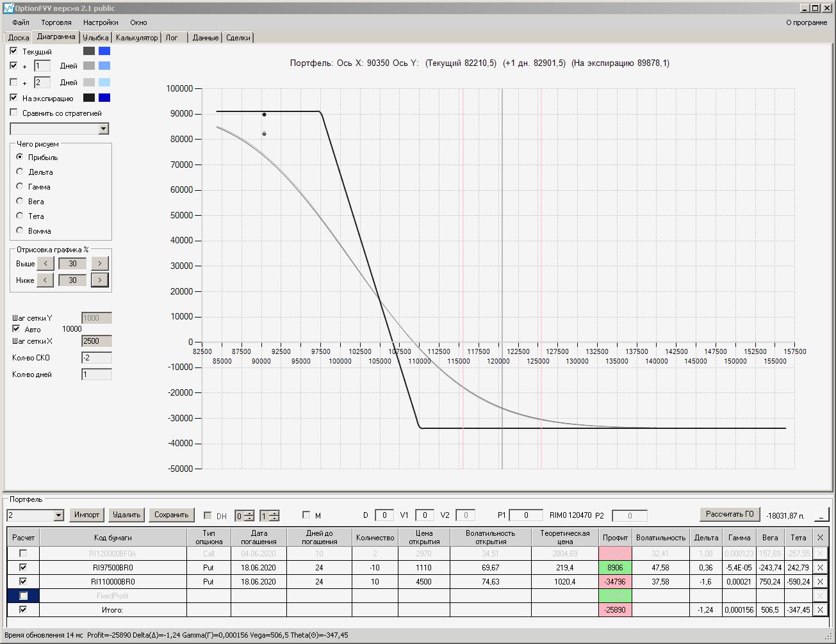
Task: Pick the light blue +1 Дней swatch
Action: coord(104,66)
